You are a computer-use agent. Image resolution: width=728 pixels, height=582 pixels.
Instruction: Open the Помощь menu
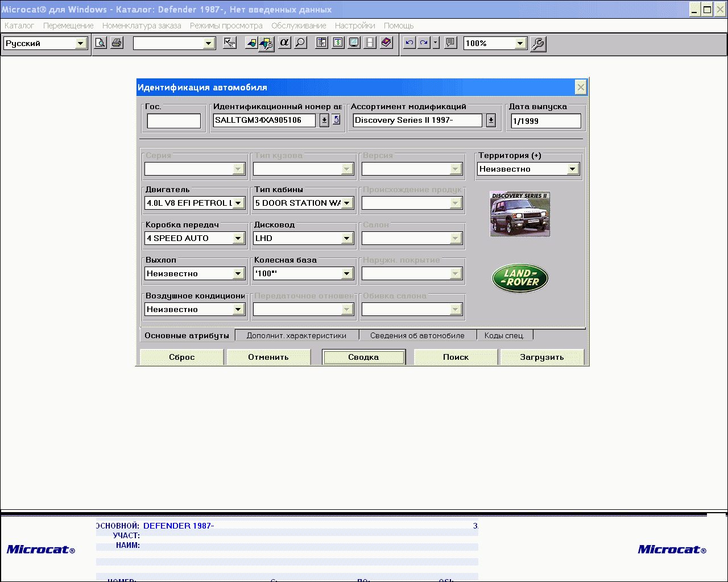click(399, 26)
